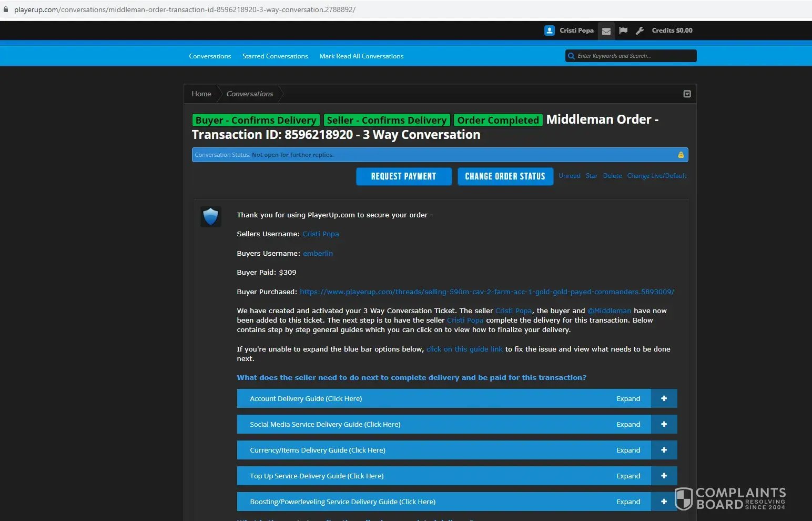Click the Delete conversation link
This screenshot has height=521, width=812.
[612, 176]
